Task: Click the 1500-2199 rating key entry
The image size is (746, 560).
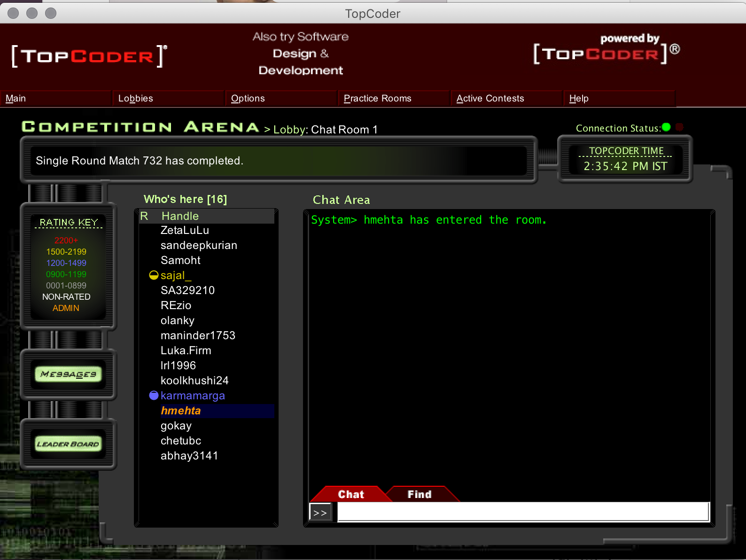Action: pos(66,252)
